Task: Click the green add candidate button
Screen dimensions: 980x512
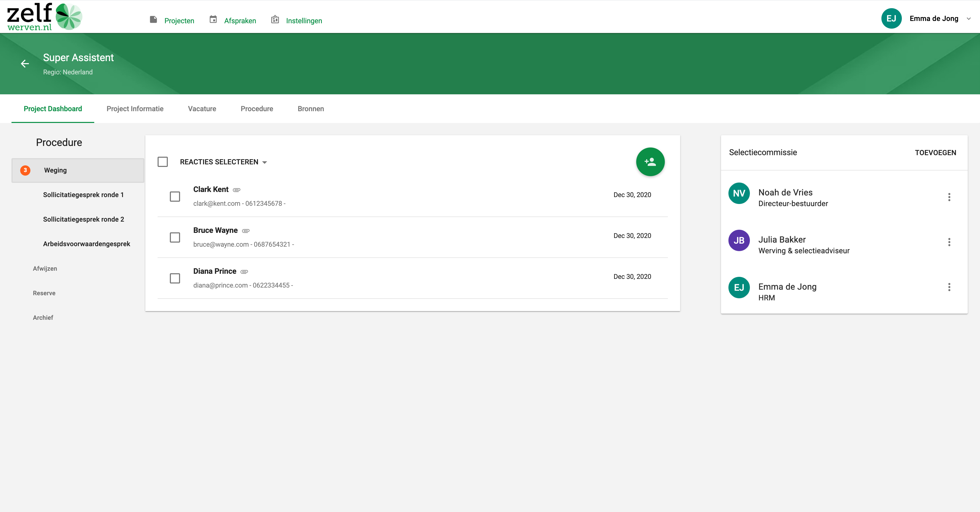Action: [650, 162]
